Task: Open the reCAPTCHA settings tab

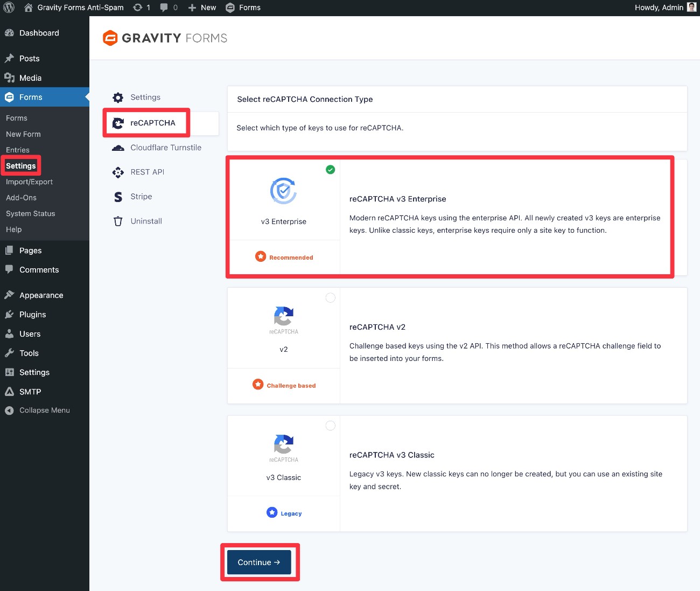Action: [x=152, y=123]
